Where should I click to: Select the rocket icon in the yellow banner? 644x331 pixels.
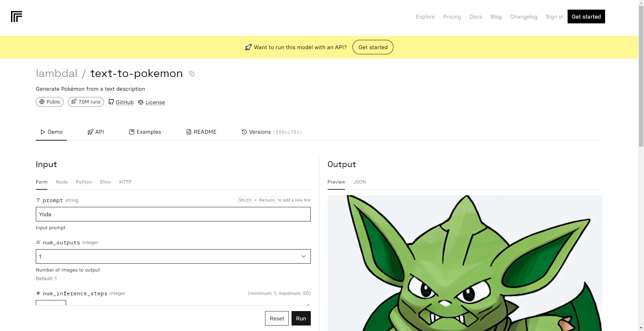click(x=248, y=47)
